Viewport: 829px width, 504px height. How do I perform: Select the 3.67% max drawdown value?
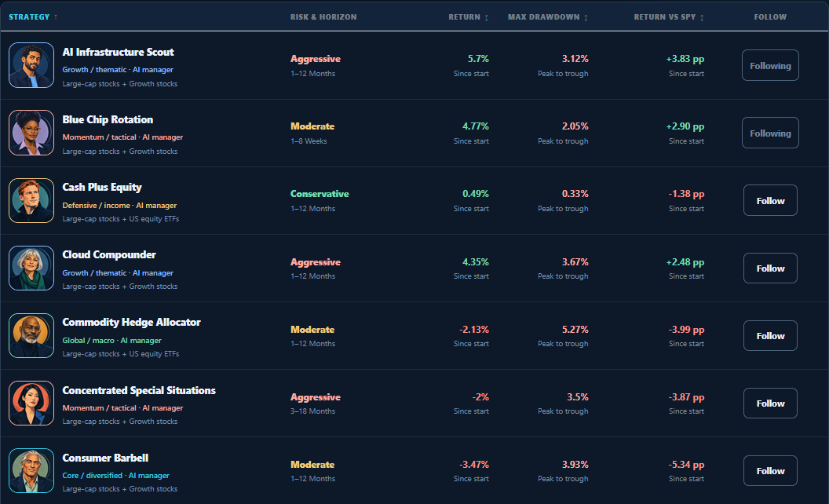(575, 261)
